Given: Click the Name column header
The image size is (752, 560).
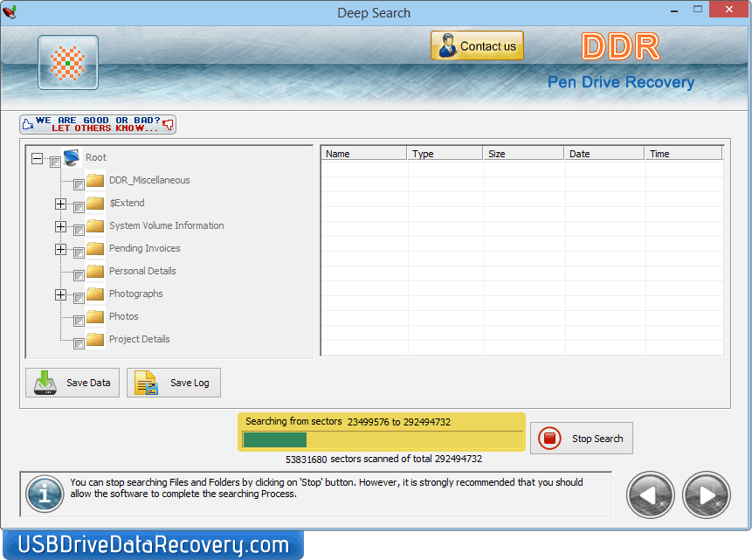Looking at the screenshot, I should tap(363, 152).
